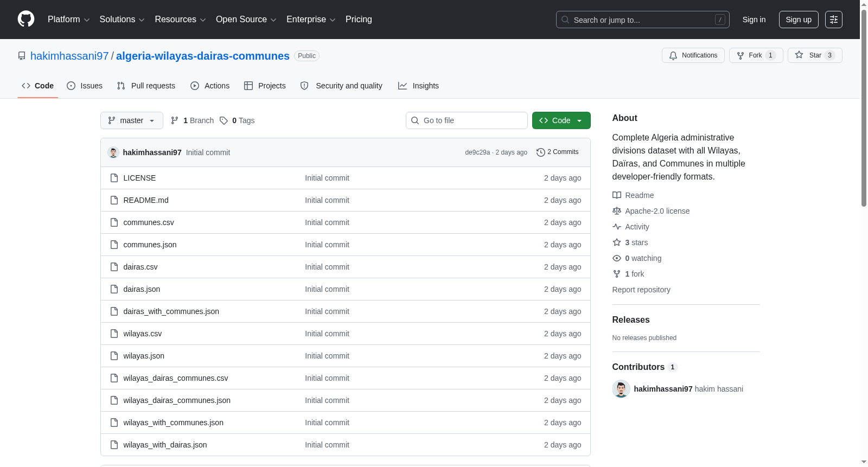View the 1 fork link

tap(628, 274)
